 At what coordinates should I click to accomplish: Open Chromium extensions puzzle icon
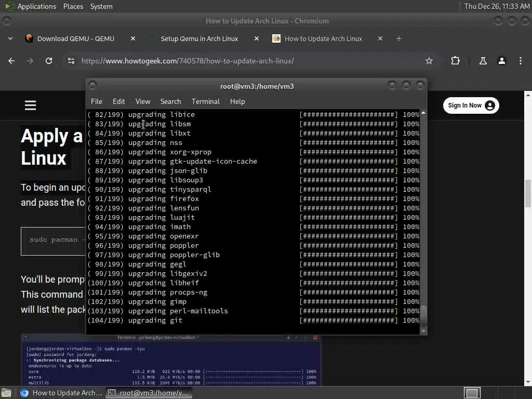pos(455,61)
